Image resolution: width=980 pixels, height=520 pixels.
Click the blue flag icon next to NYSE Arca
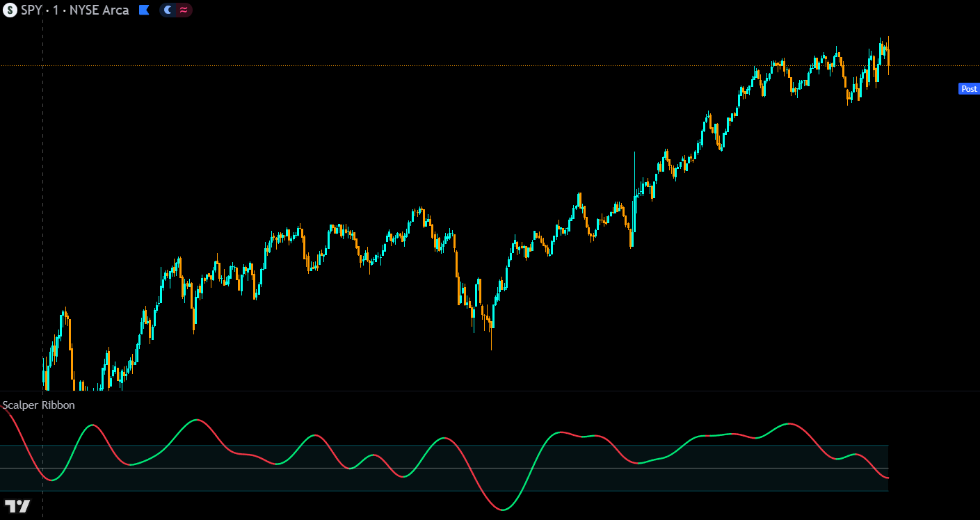tap(144, 10)
